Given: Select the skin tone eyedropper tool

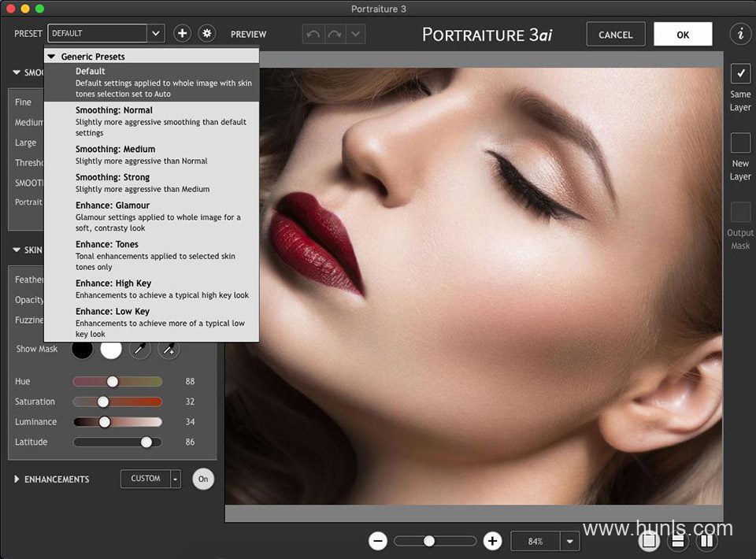Looking at the screenshot, I should (x=140, y=349).
